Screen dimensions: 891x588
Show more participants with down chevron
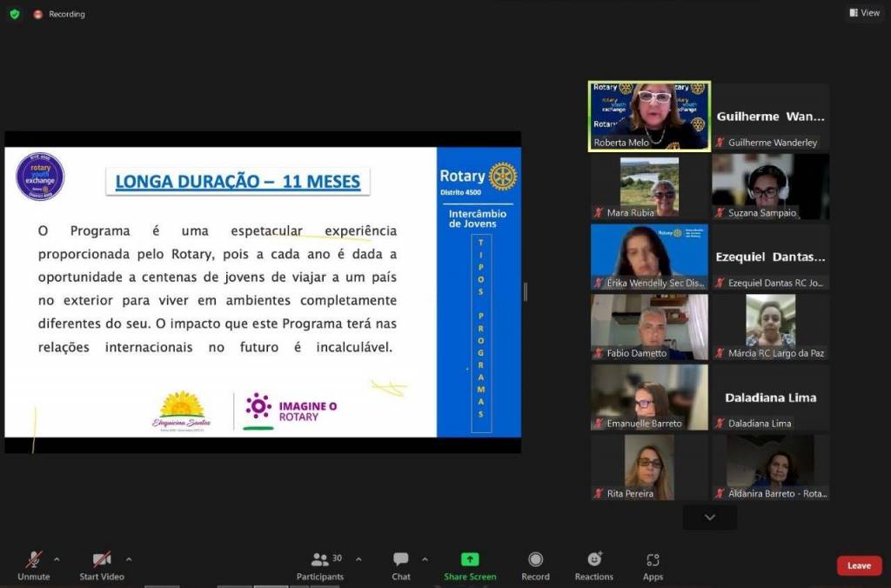709,518
